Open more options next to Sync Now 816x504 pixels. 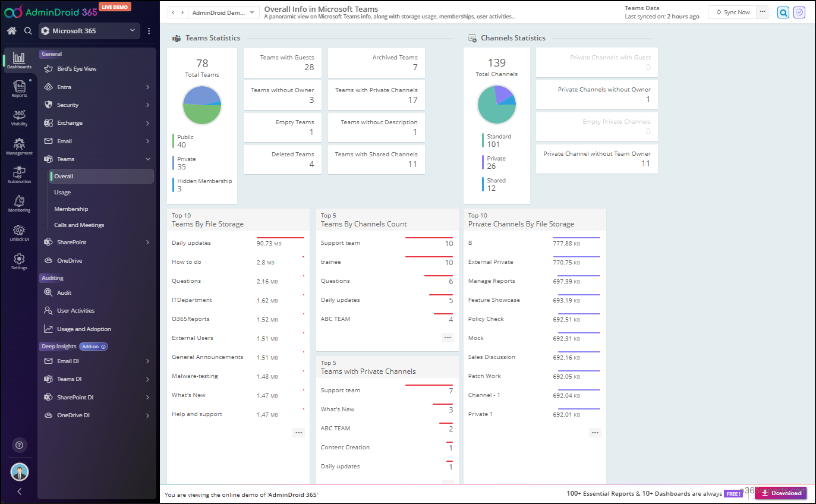click(x=763, y=12)
